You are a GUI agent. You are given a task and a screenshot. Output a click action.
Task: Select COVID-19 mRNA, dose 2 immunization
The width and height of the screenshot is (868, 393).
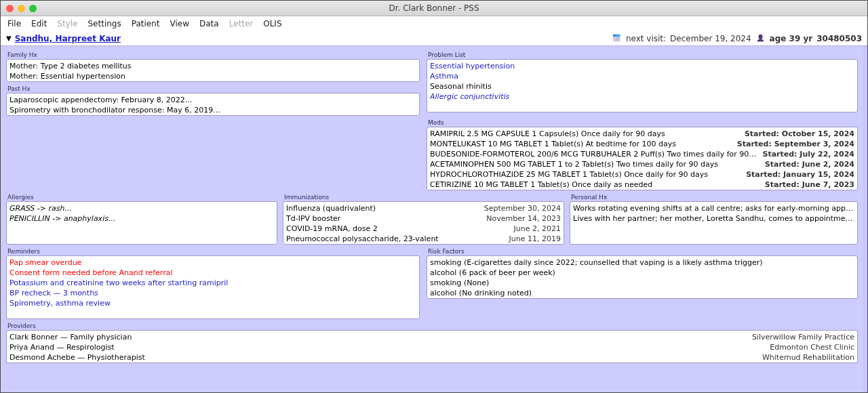click(423, 229)
